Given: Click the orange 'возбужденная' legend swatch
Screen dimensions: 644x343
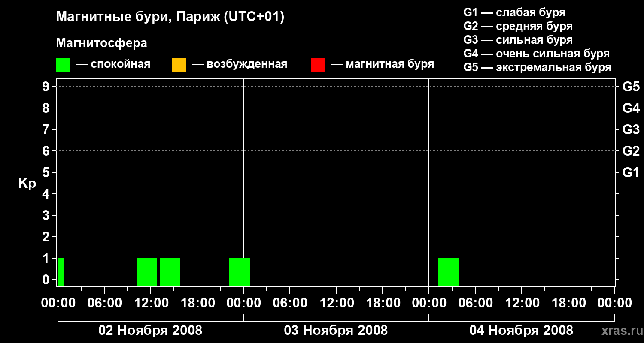Looking at the screenshot, I should click(179, 65).
